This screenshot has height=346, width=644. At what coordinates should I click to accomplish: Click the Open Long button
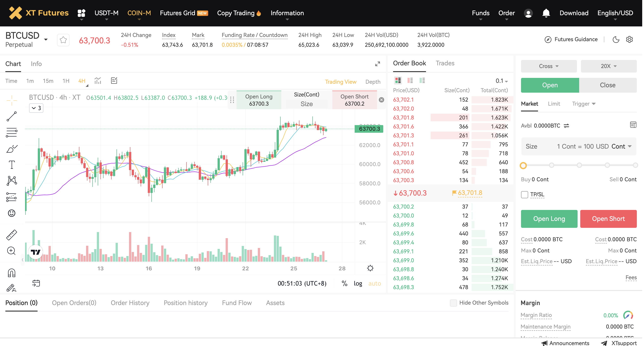(549, 219)
